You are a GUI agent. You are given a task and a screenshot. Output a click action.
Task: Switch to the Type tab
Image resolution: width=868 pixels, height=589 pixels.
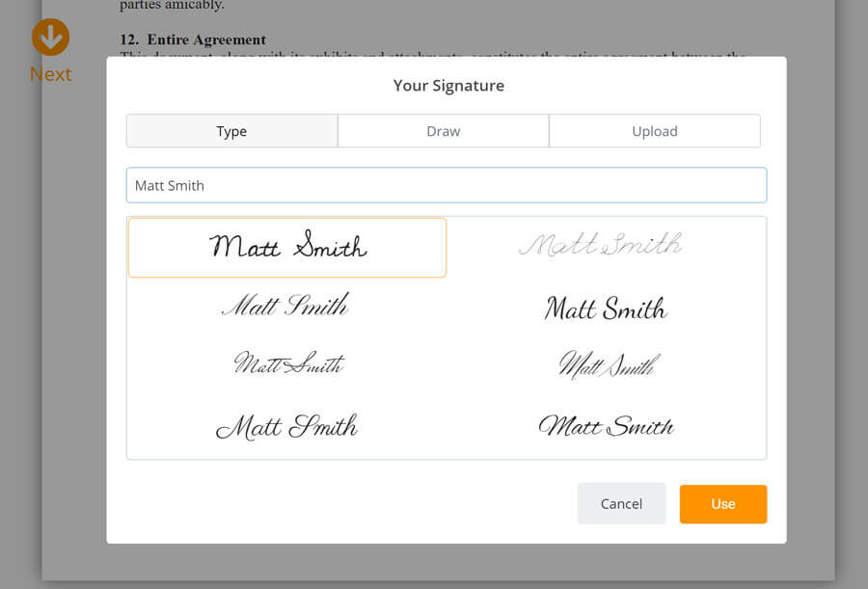pos(231,131)
